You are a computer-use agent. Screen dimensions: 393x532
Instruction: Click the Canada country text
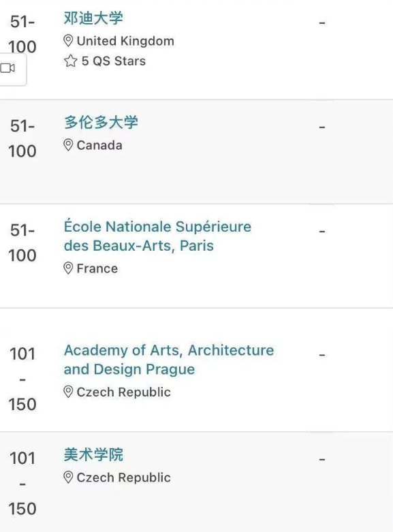tap(99, 145)
